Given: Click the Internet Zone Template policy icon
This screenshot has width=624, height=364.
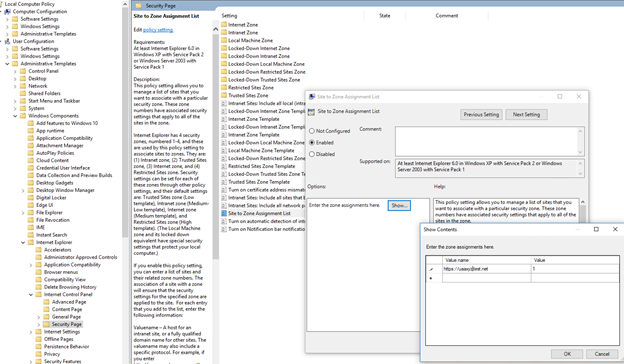Looking at the screenshot, I should pyautogui.click(x=224, y=119).
